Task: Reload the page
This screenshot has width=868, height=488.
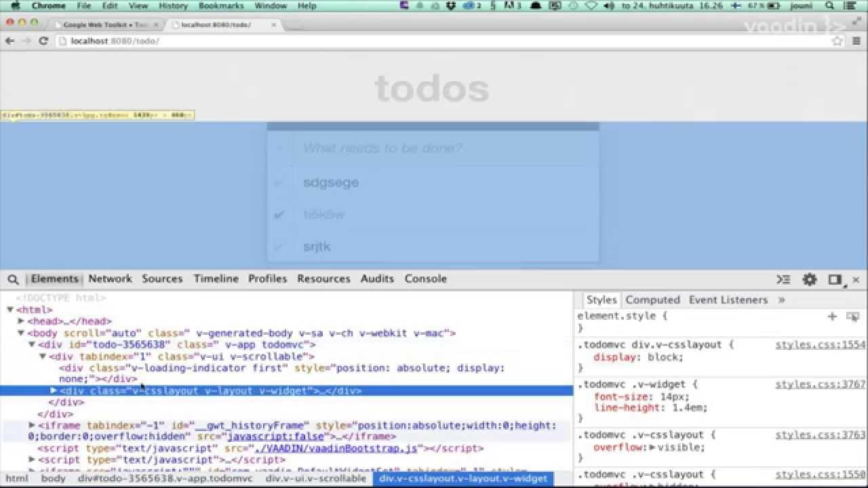Action: [43, 41]
